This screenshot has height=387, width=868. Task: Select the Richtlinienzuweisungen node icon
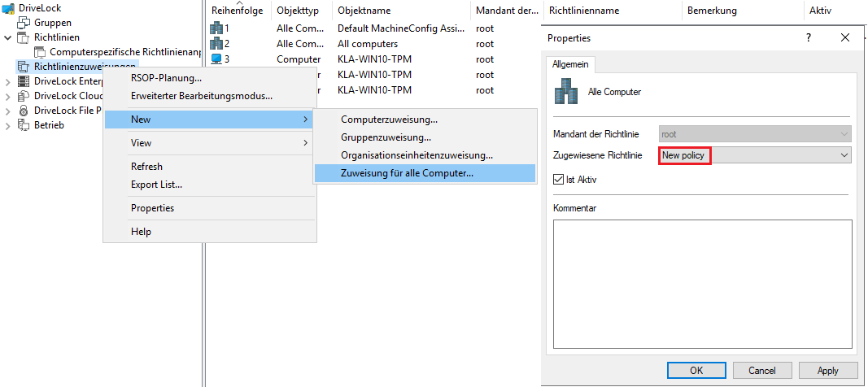(x=24, y=67)
